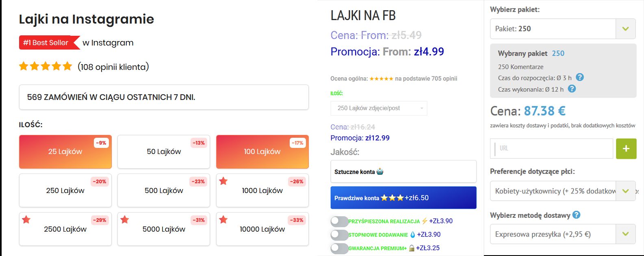Turn on Gwarancja Premium+ switch
Viewport: 644px width, 256px height.
click(x=339, y=248)
